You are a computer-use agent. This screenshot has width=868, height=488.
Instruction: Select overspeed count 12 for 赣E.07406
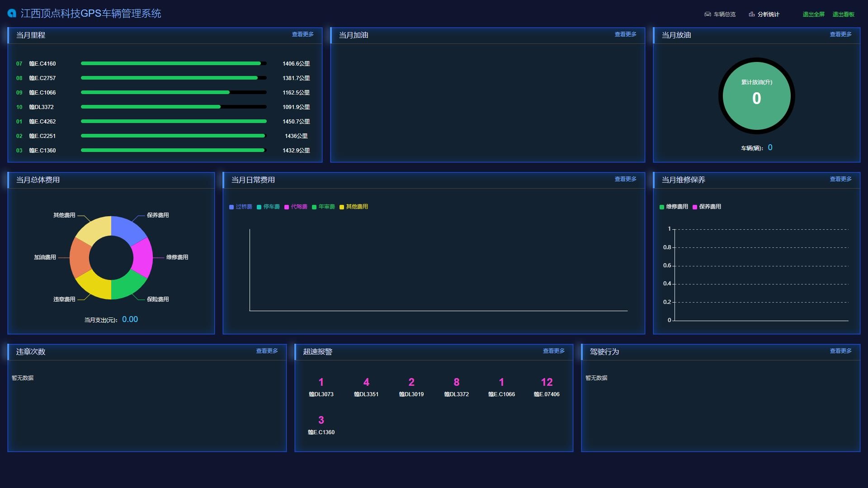547,383
